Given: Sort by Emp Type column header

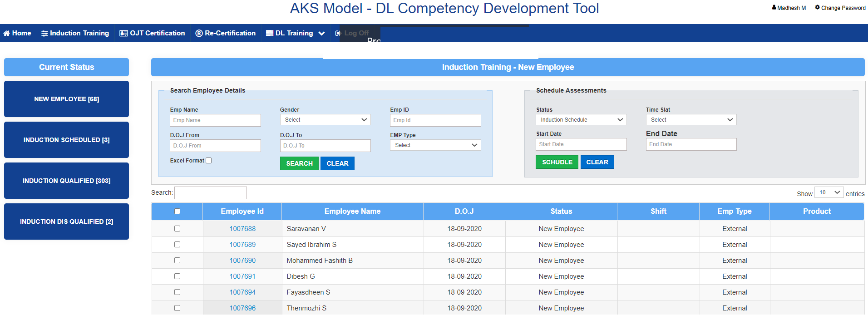Looking at the screenshot, I should pos(735,212).
